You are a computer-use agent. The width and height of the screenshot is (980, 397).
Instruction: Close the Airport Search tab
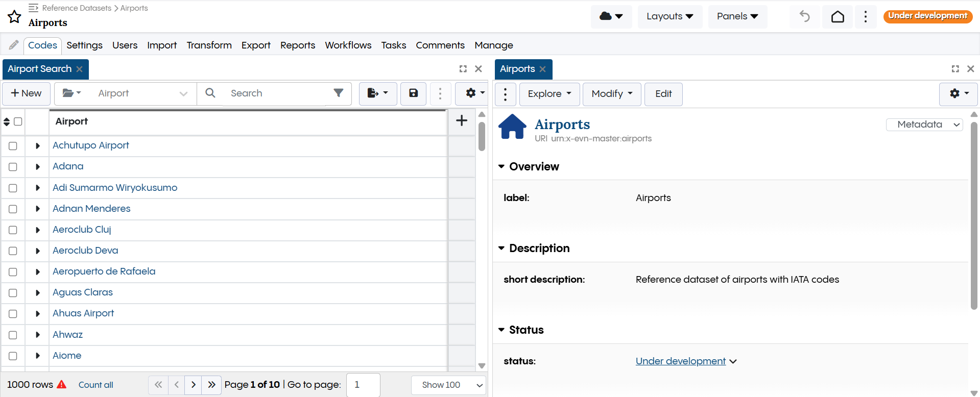[79, 69]
